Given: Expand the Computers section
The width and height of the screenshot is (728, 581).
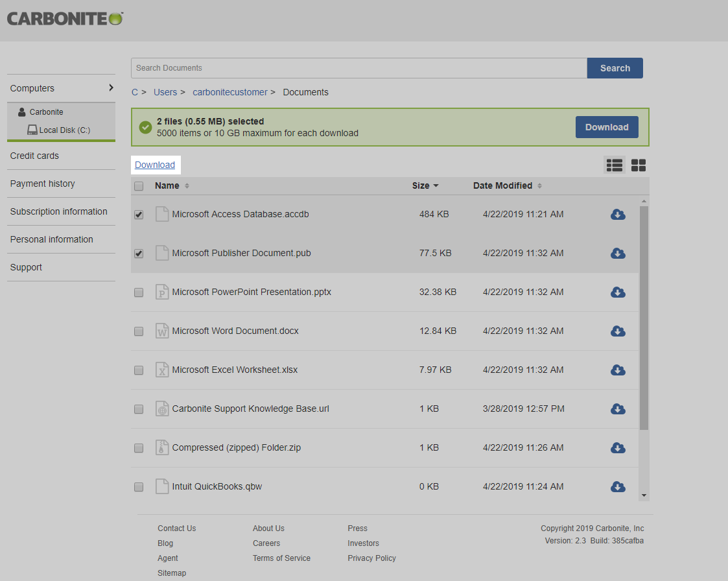Looking at the screenshot, I should tap(61, 88).
